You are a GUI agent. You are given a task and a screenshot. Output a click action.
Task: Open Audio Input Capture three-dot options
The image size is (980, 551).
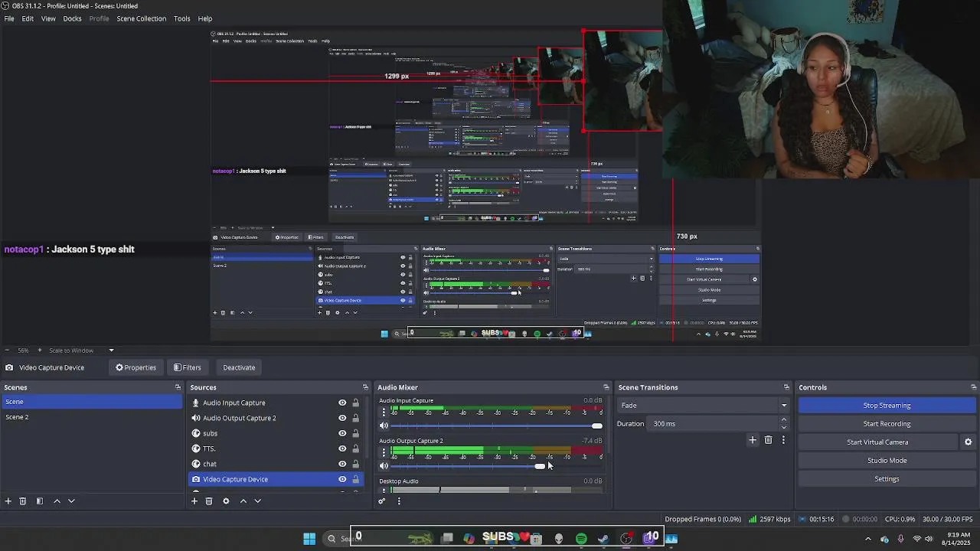[384, 412]
